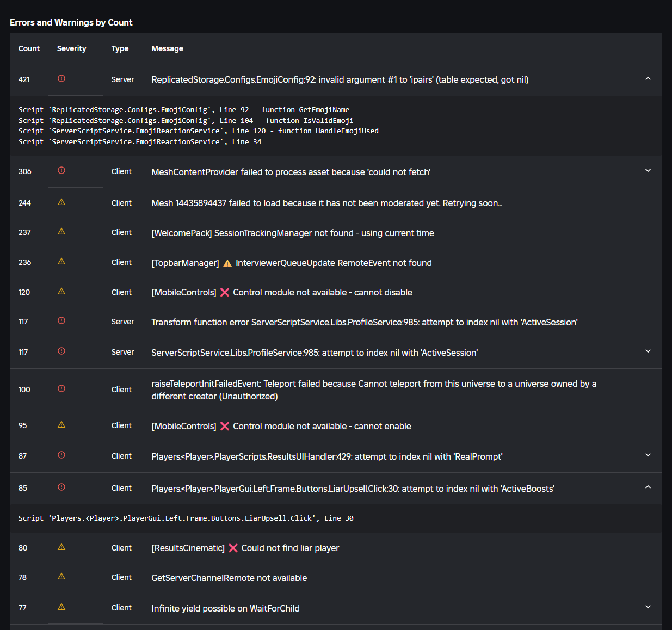Click the error icon beside the MeshContentProvider message
672x630 pixels.
[61, 171]
